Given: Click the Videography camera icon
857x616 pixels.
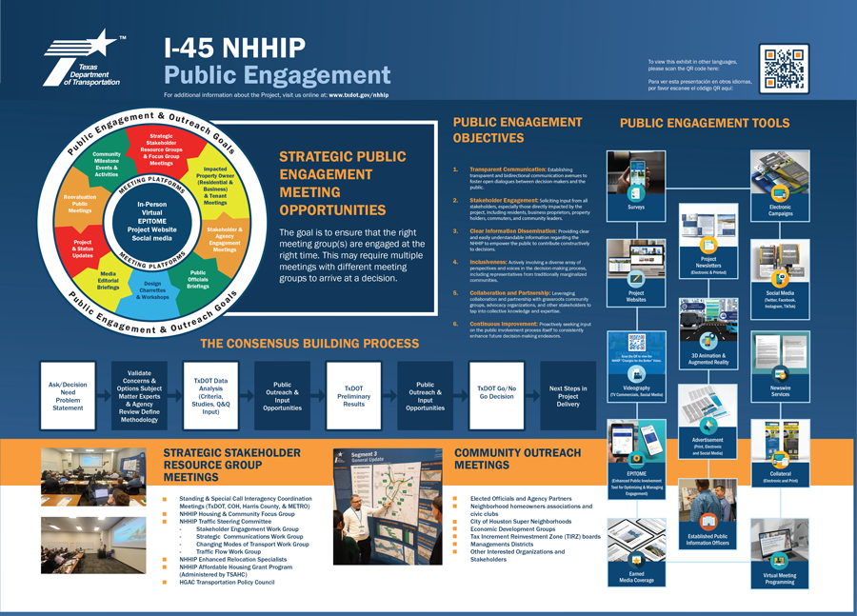Looking at the screenshot, I should click(x=636, y=374).
